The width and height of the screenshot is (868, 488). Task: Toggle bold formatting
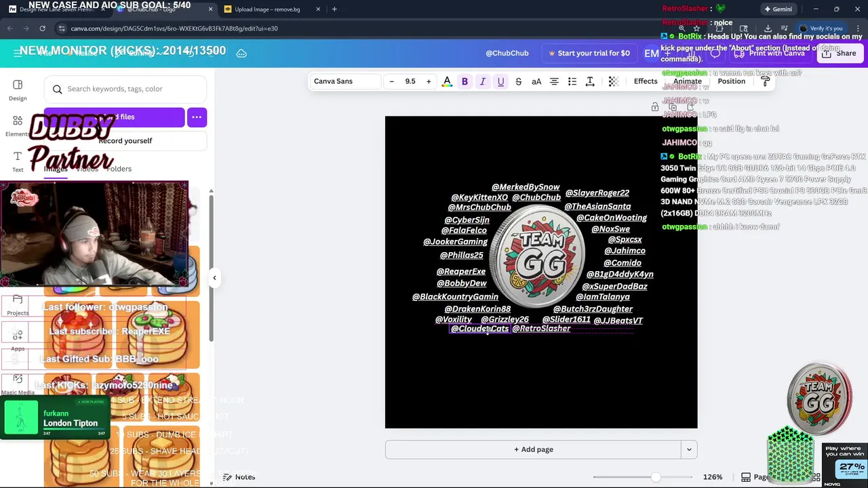(x=465, y=81)
